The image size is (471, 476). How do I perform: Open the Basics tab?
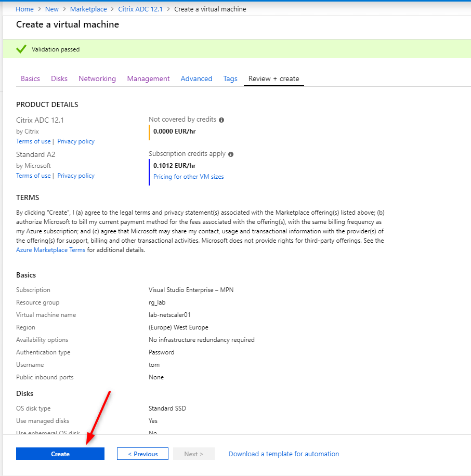[30, 78]
